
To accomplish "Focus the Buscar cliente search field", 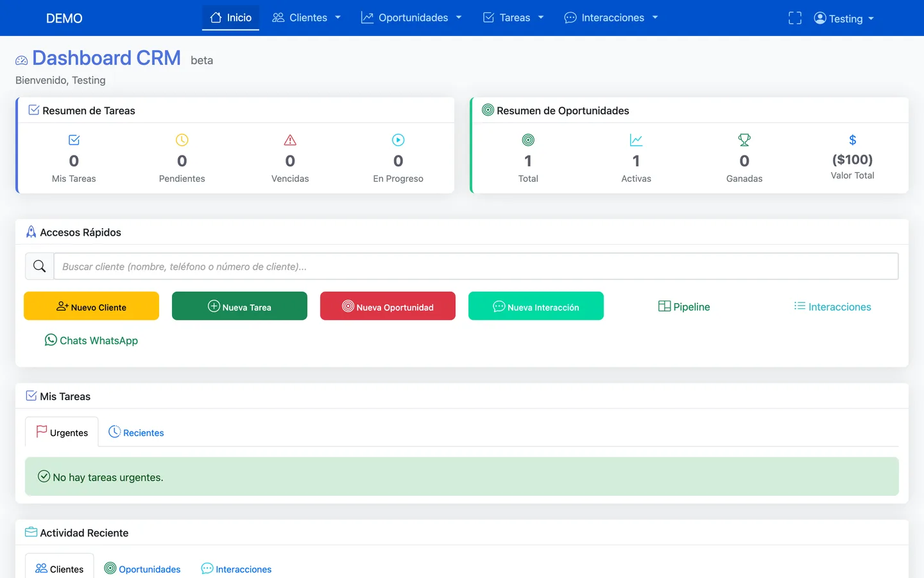I will click(x=476, y=266).
